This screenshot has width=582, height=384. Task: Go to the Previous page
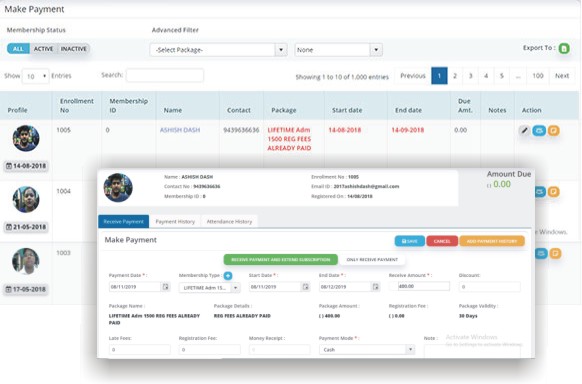point(412,76)
